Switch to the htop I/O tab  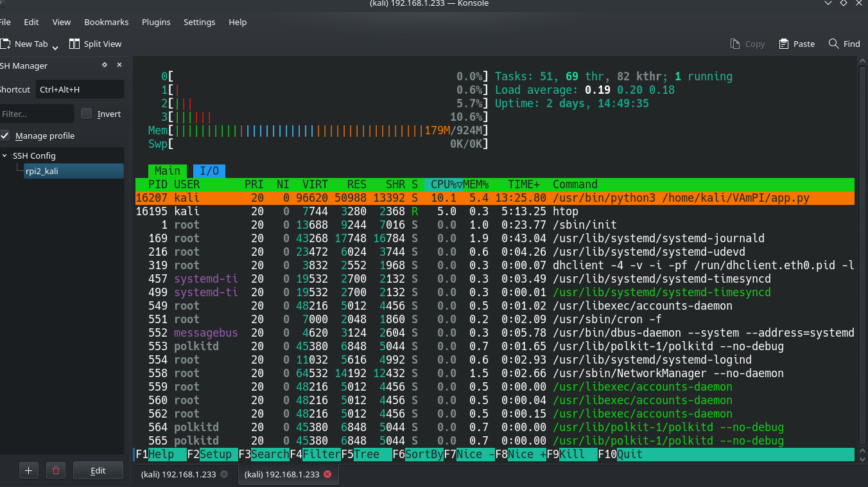209,171
